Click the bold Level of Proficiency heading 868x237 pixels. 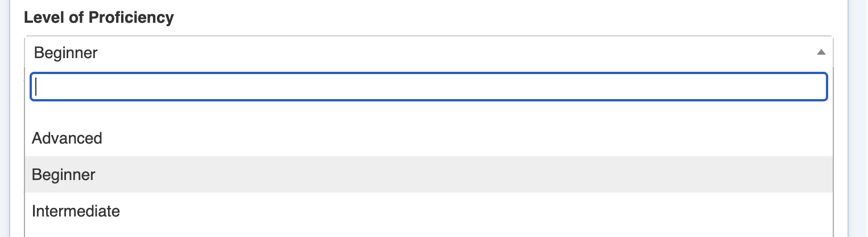tap(98, 18)
